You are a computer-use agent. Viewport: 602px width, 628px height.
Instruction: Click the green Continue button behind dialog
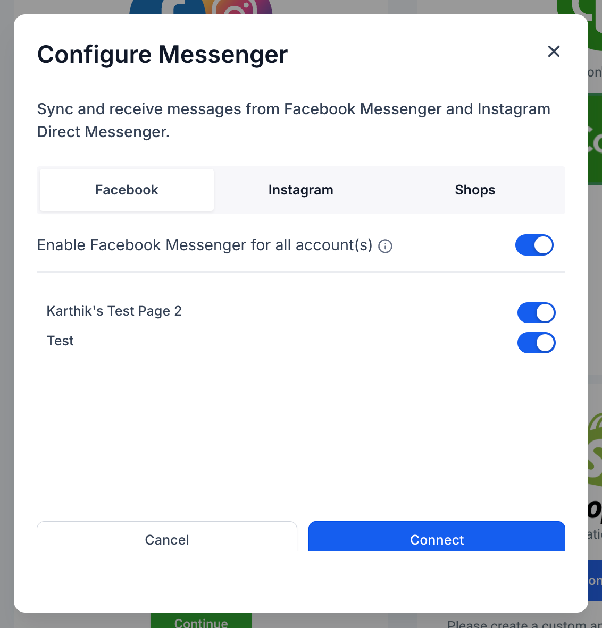(201, 621)
